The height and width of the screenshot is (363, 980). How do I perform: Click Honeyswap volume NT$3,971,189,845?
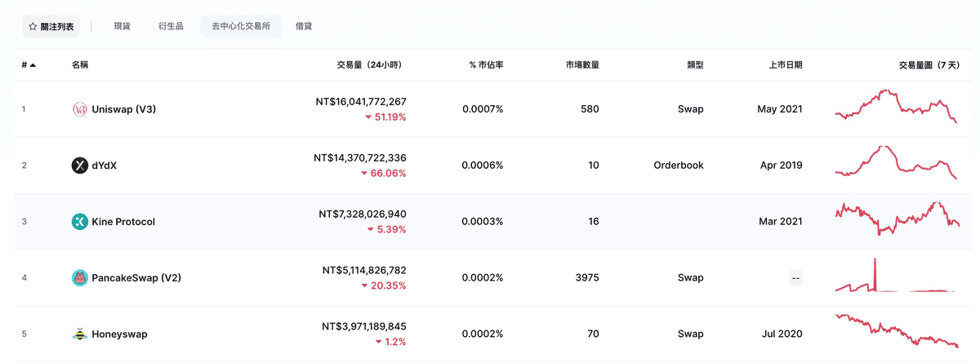pos(364,325)
